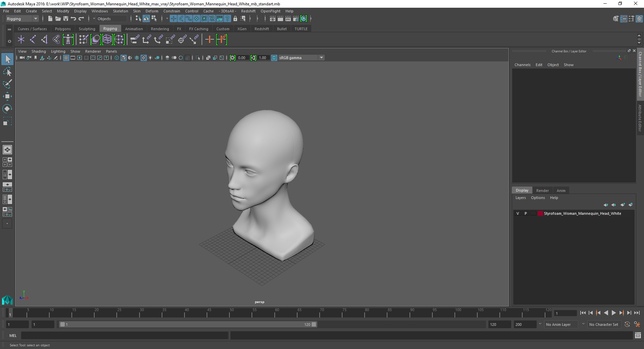This screenshot has width=644, height=349.
Task: Activate the Move tool in toolbox
Action: tap(7, 96)
